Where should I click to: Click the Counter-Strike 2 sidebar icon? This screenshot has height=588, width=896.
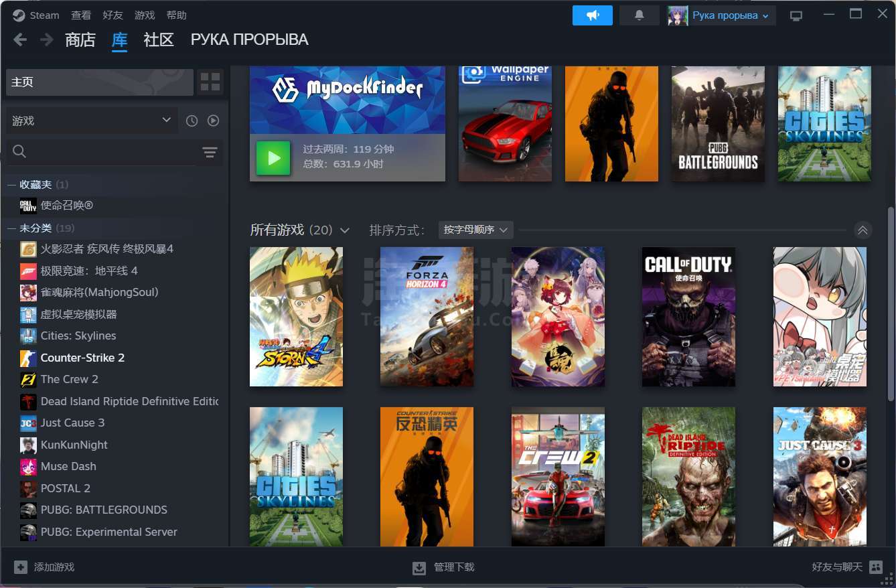pos(28,358)
